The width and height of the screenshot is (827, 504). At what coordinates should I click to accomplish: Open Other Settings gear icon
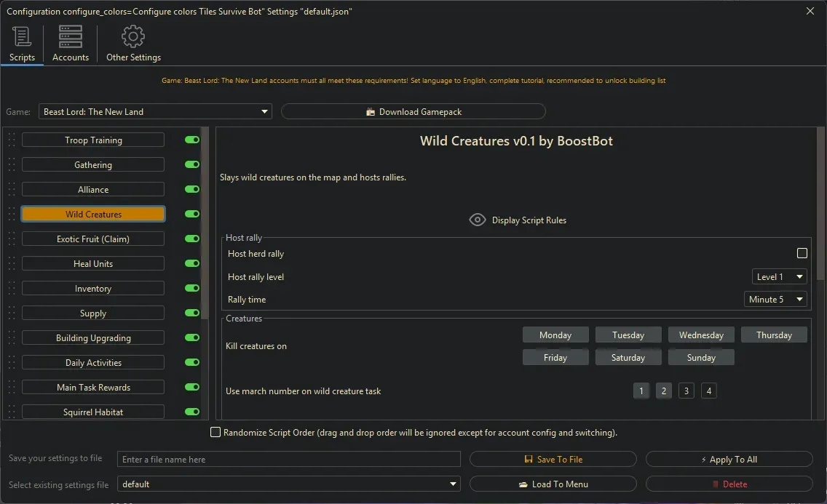tap(133, 36)
